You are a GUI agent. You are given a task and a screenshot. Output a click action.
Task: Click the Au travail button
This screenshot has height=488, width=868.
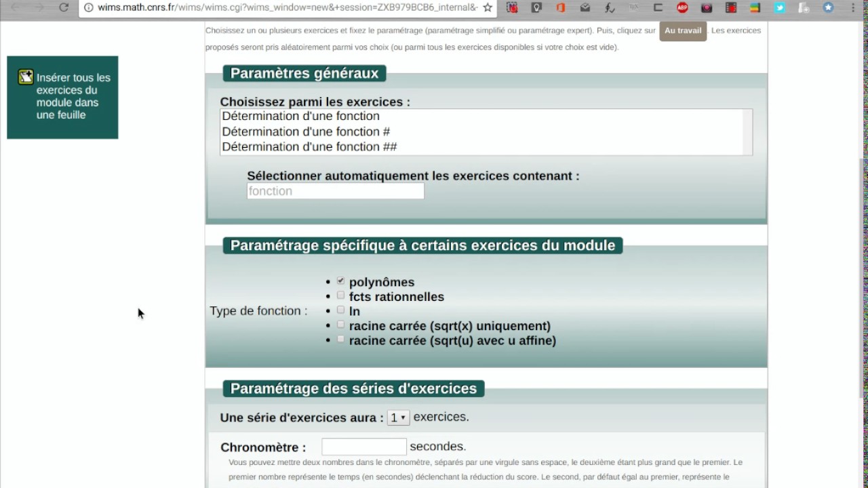pos(683,30)
